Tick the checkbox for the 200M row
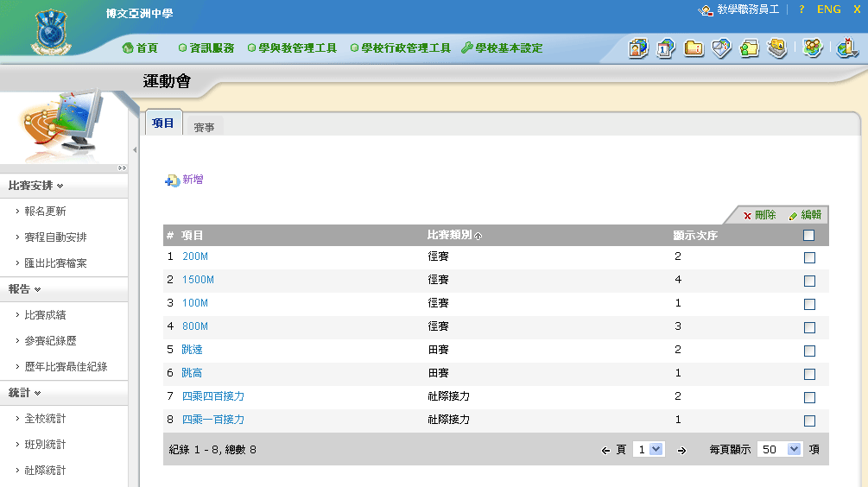 coord(809,257)
